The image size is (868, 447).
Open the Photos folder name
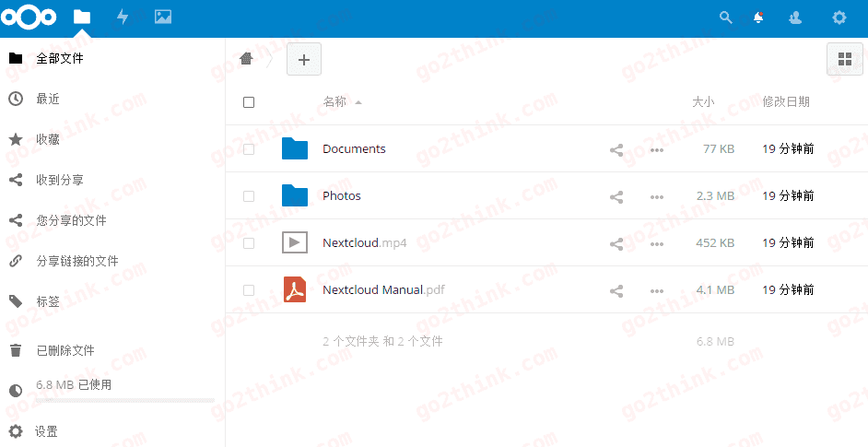click(x=342, y=196)
